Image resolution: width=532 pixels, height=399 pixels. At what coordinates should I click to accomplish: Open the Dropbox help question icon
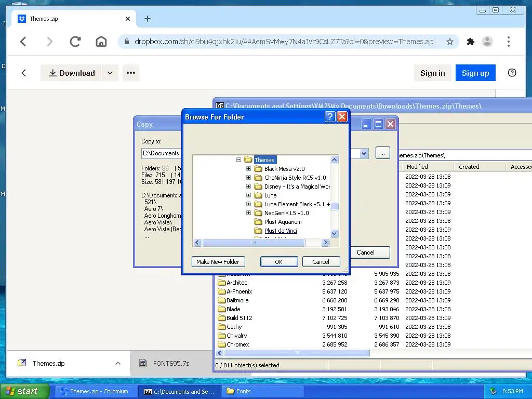512,73
